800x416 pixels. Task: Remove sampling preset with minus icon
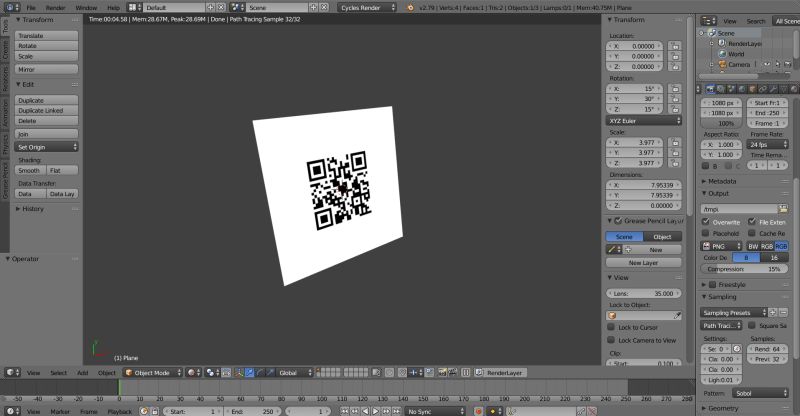783,312
